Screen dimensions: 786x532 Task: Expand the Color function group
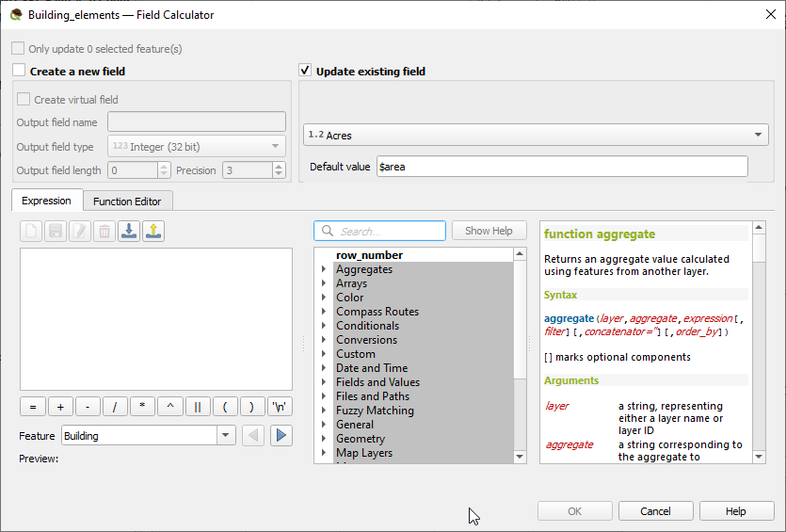(x=324, y=298)
